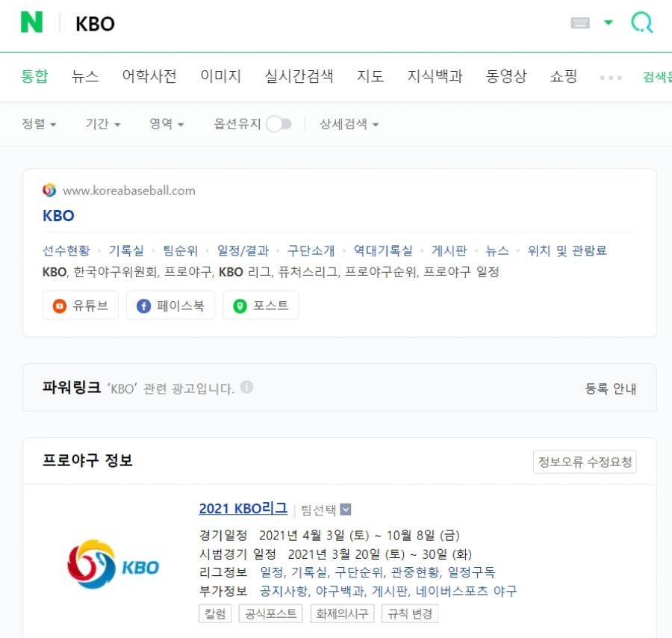
Task: Open the KBO Naver Post button
Action: click(261, 306)
